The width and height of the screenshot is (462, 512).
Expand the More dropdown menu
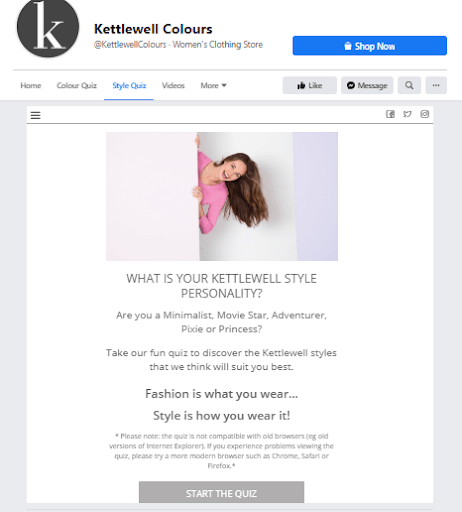coord(213,86)
